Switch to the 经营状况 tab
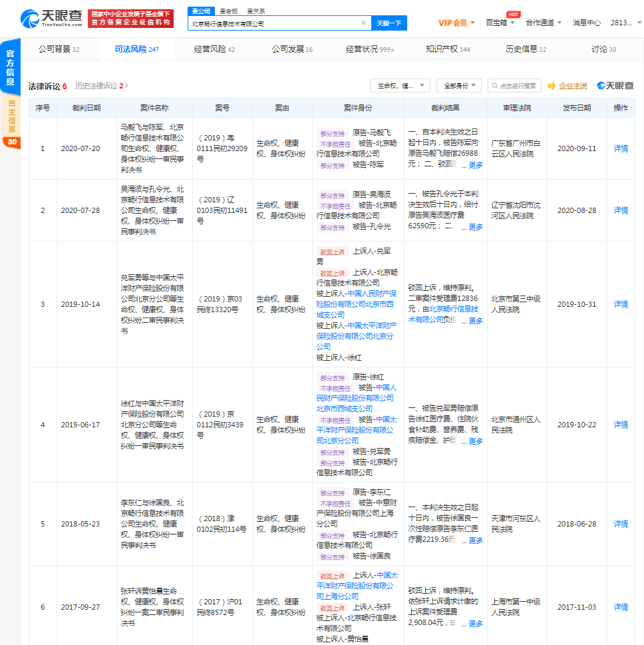 tap(370, 49)
